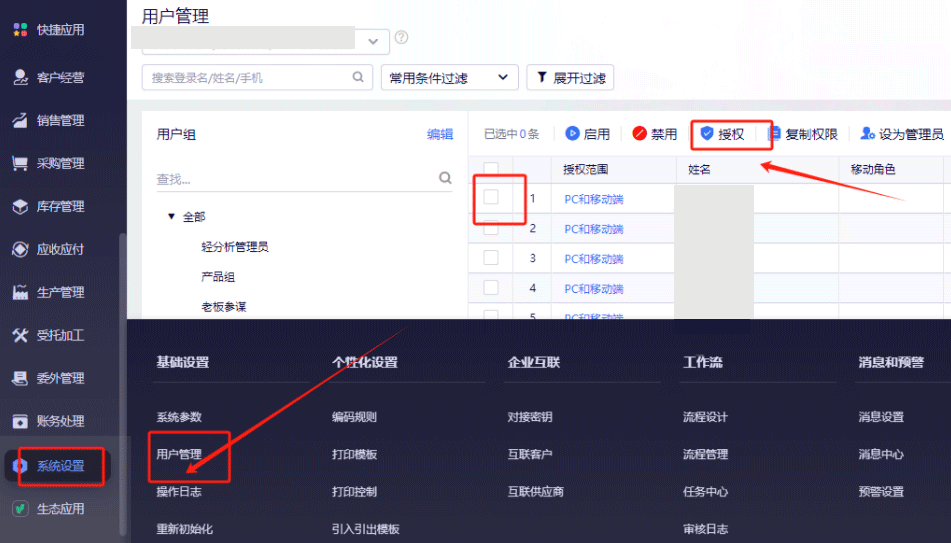Check the checkbox for row 3
951x543 pixels.
click(491, 257)
